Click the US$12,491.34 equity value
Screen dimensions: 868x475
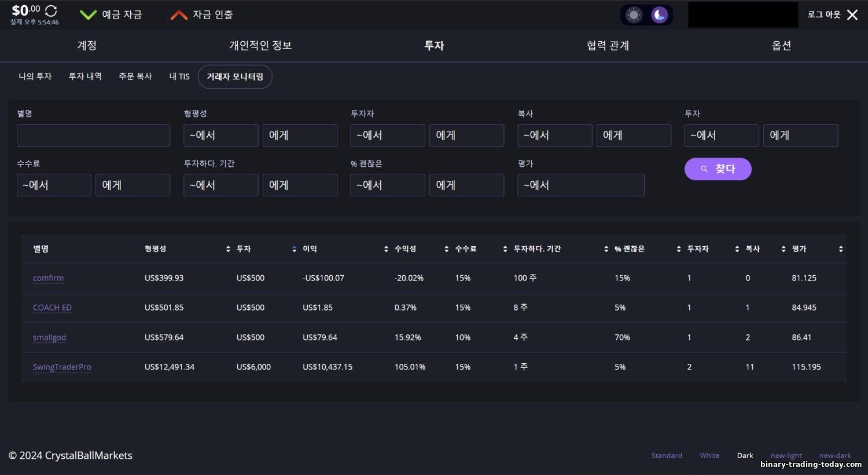(170, 367)
